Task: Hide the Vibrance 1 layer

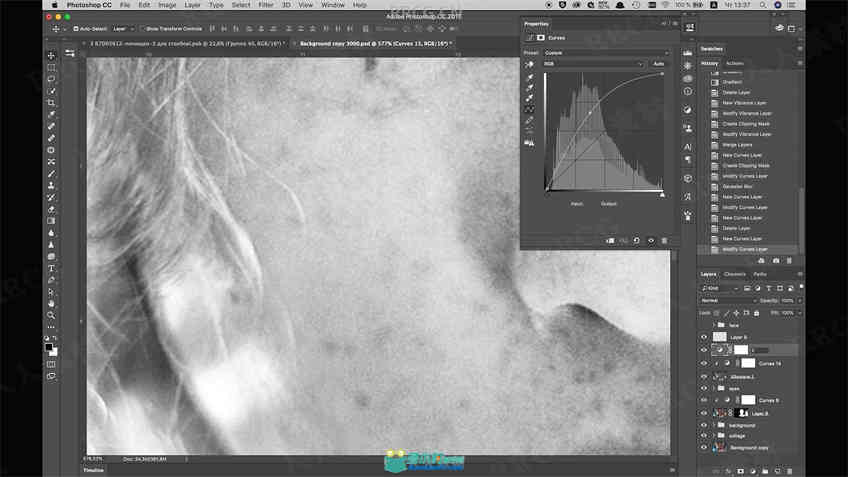Action: [x=704, y=376]
